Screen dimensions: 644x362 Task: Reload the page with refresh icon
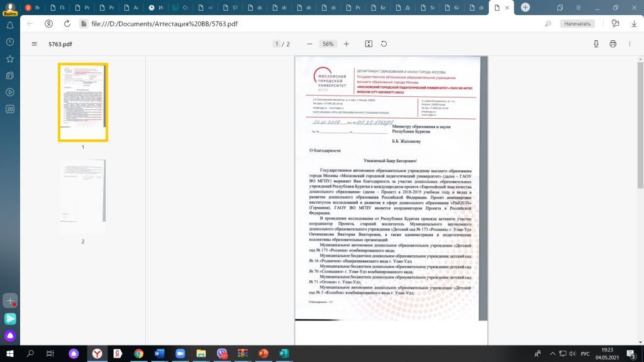coord(66,23)
